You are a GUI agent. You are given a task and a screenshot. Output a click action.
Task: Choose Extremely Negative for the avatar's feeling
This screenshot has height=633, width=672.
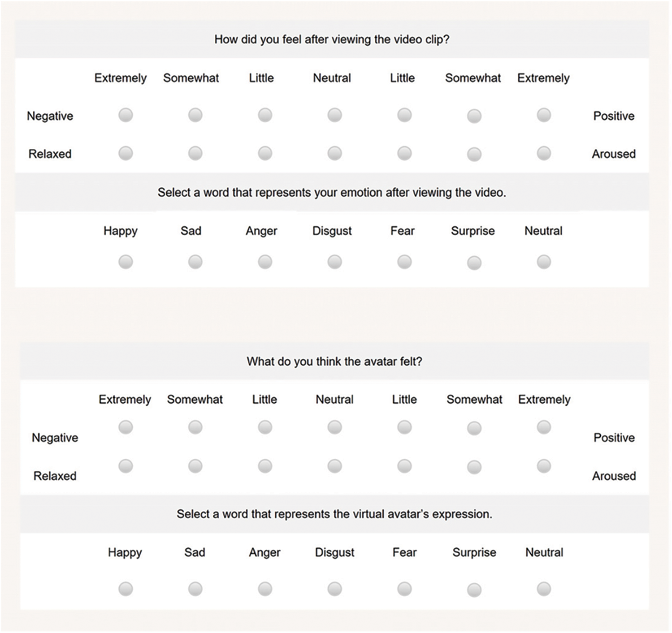[x=126, y=427]
